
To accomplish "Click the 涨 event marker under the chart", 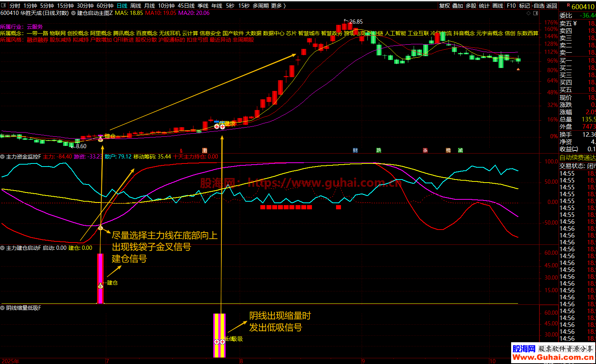I will 425,150.
